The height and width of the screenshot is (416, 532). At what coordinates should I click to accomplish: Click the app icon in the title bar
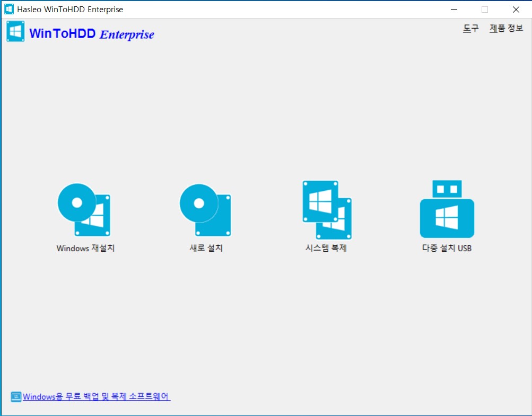point(9,9)
